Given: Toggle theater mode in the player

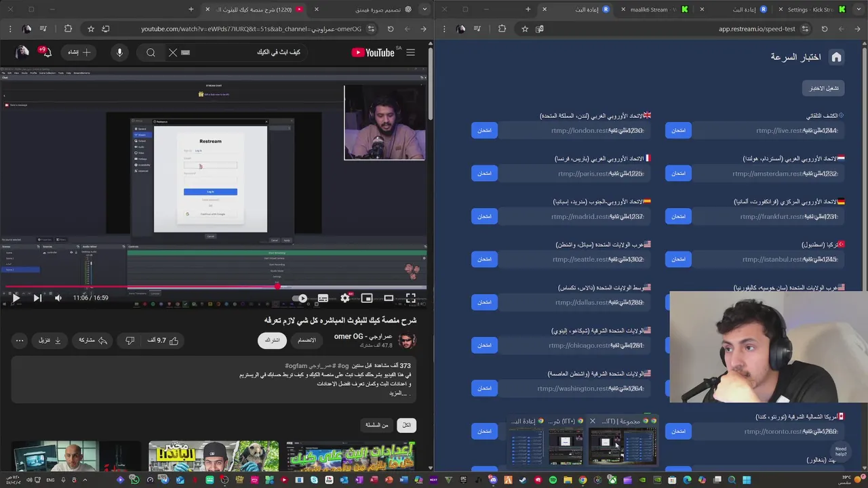Looking at the screenshot, I should pyautogui.click(x=389, y=298).
